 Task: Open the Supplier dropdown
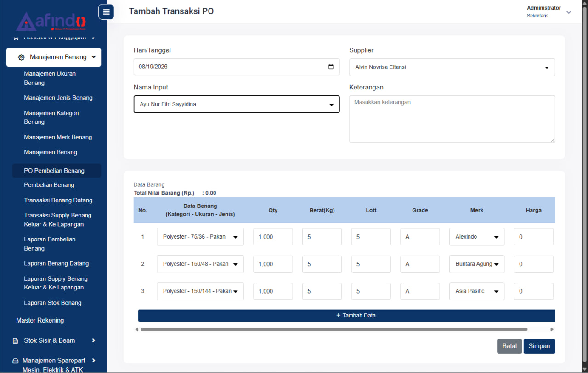[452, 67]
